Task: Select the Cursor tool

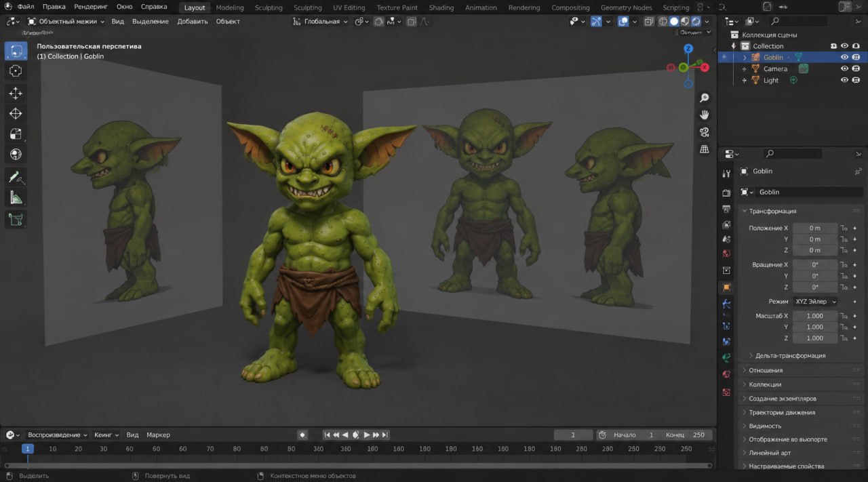Action: [16, 71]
